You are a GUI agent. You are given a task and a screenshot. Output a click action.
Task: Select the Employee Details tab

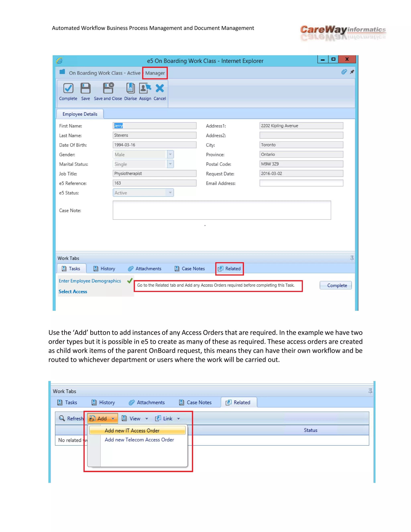(80, 114)
